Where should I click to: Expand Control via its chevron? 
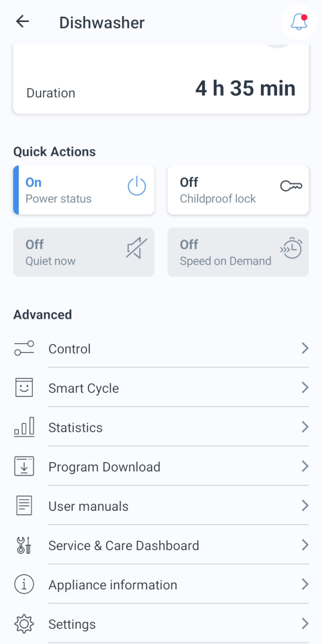305,348
